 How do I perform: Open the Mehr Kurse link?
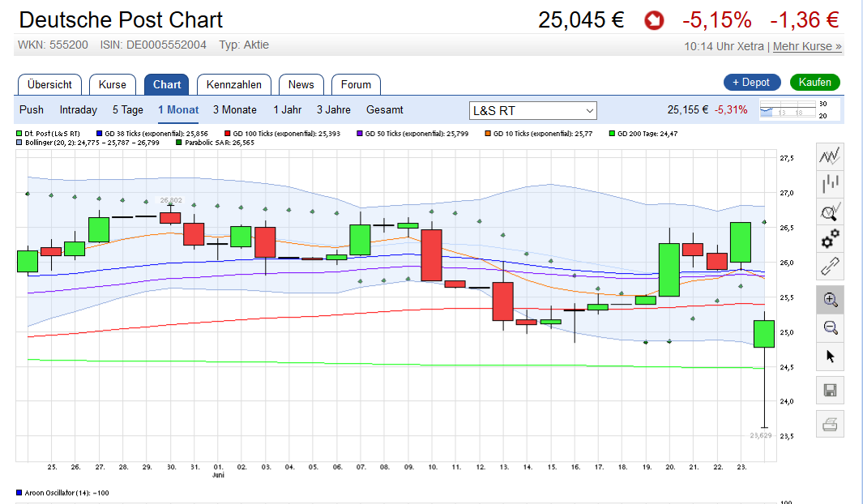807,46
